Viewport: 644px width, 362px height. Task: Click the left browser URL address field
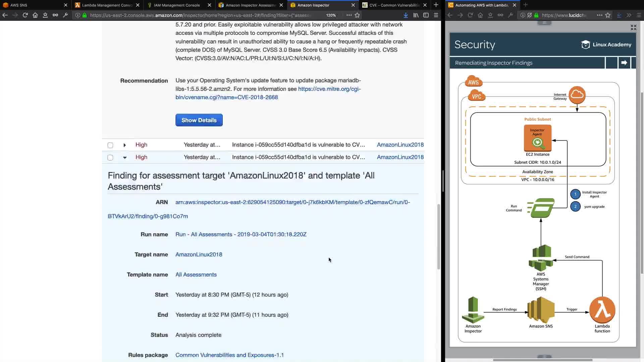(x=201, y=15)
